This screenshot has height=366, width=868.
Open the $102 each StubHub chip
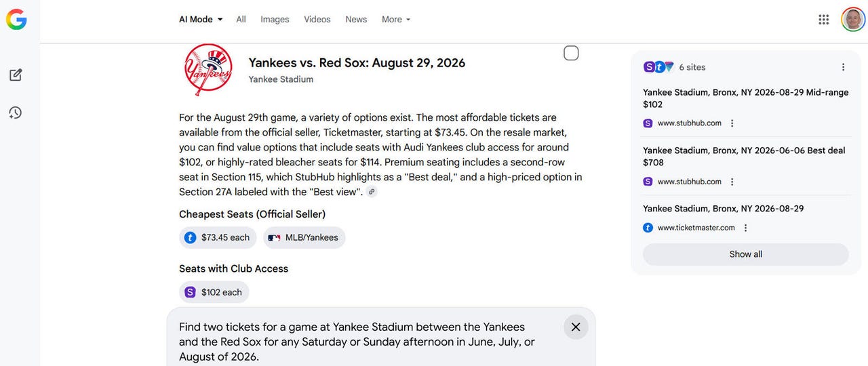click(x=214, y=292)
